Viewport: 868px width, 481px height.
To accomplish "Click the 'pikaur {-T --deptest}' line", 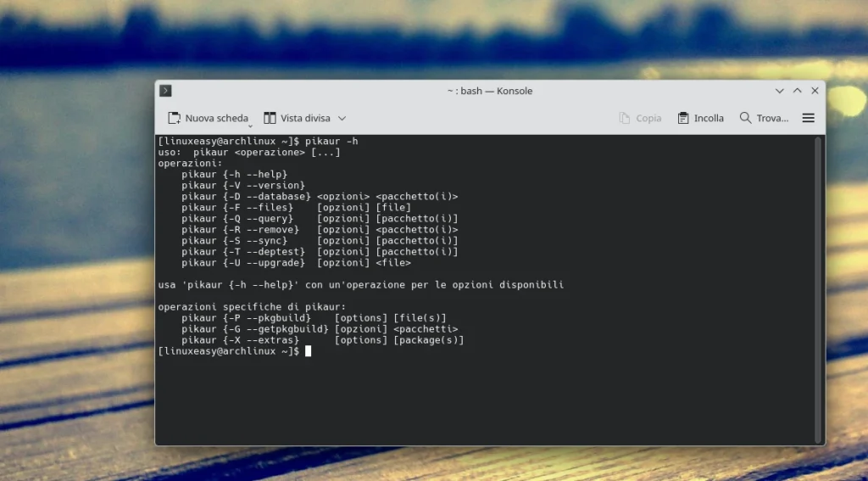I will pos(320,252).
